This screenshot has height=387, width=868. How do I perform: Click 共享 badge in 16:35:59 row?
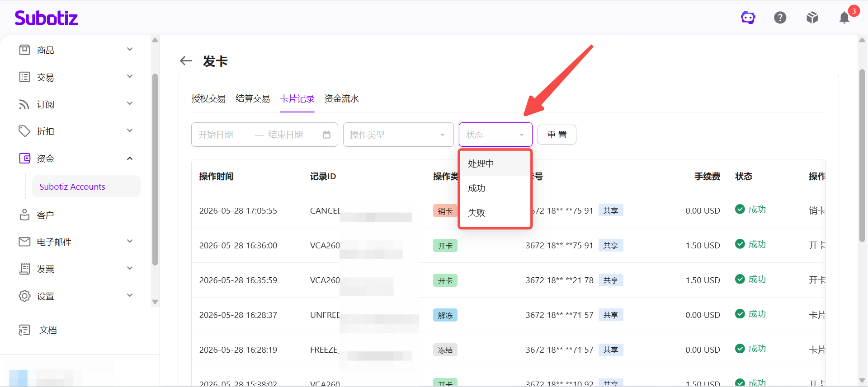pyautogui.click(x=611, y=280)
